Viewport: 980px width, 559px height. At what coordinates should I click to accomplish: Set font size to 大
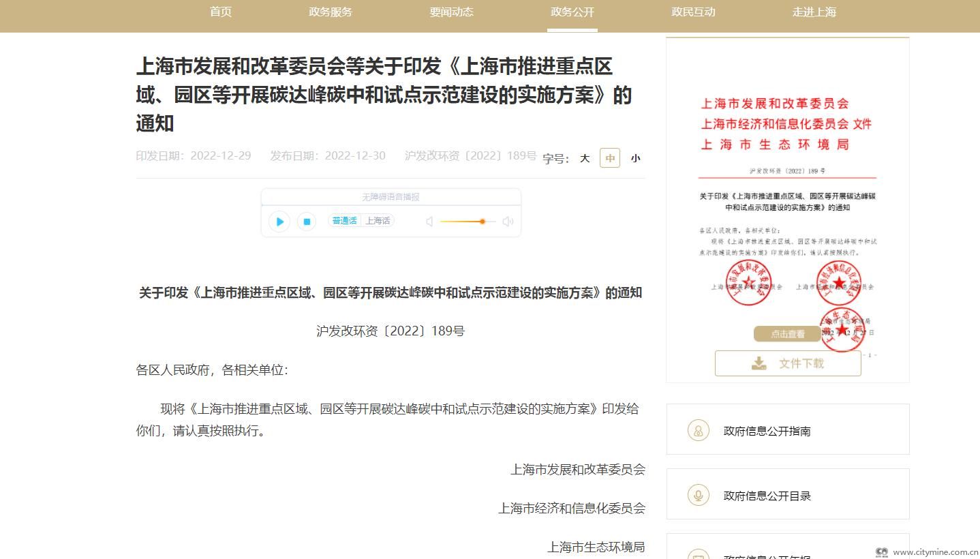click(x=585, y=158)
